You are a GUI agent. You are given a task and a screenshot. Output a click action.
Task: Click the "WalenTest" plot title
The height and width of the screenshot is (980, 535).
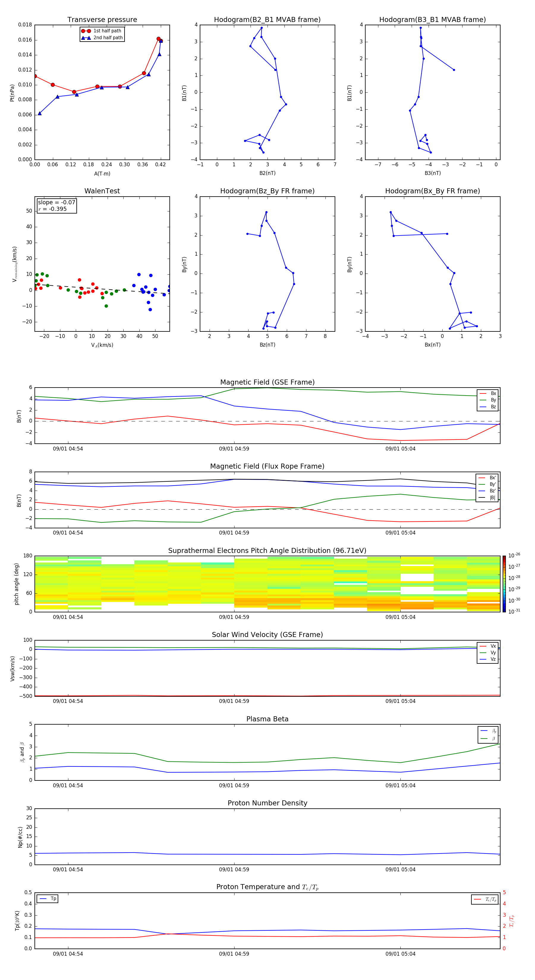click(x=102, y=191)
